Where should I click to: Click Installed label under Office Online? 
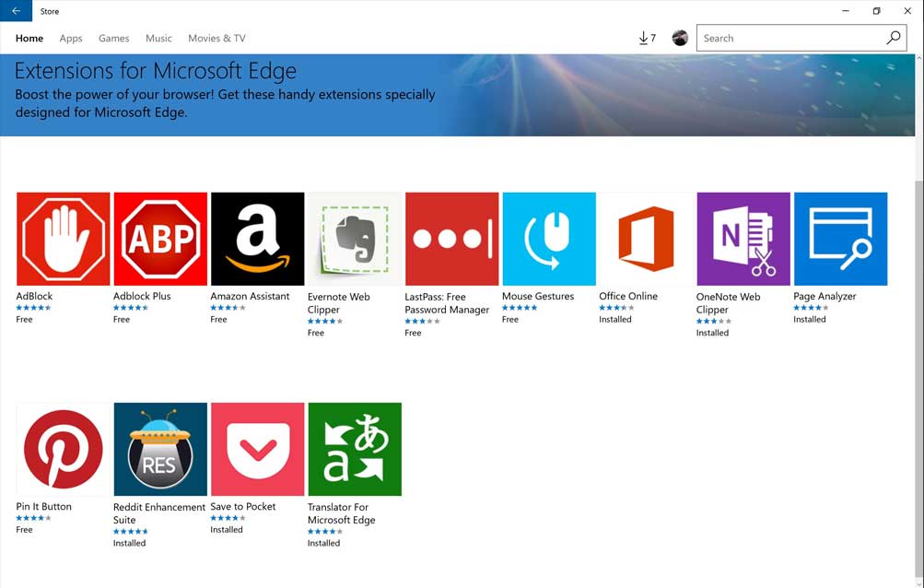[615, 319]
